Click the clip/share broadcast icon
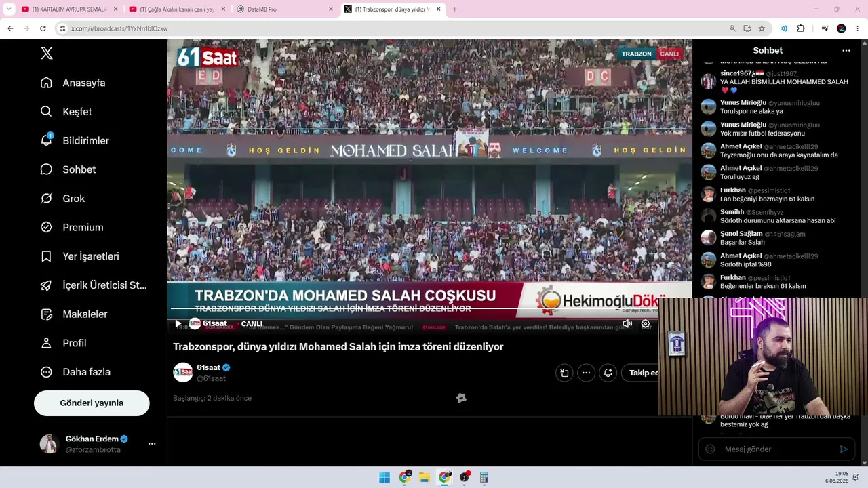Viewport: 868px width, 488px height. point(564,373)
